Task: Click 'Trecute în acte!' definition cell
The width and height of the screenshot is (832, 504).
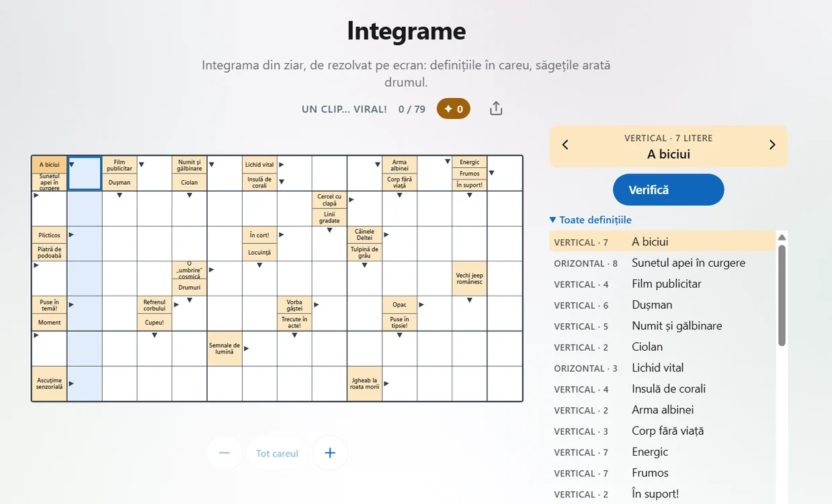Action: (x=294, y=322)
